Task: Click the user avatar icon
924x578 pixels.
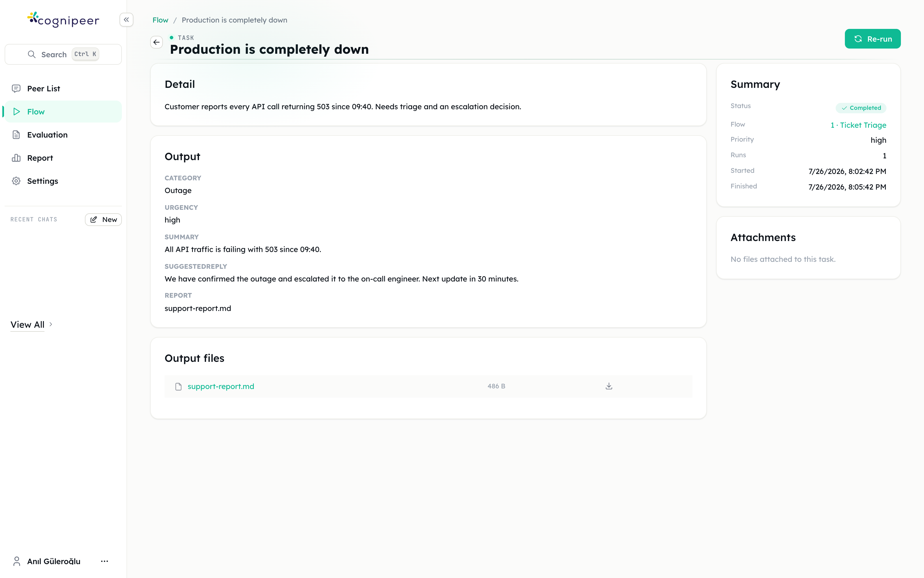Action: 17,561
